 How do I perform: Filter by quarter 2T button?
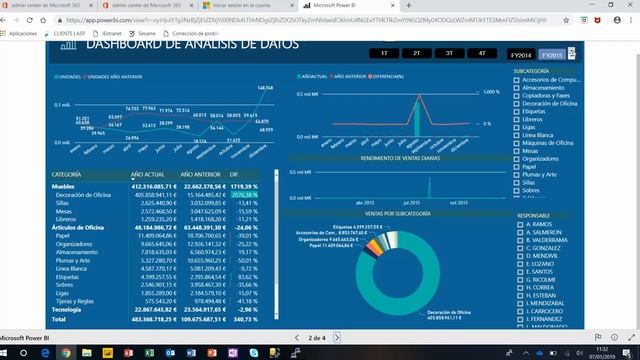tap(417, 53)
